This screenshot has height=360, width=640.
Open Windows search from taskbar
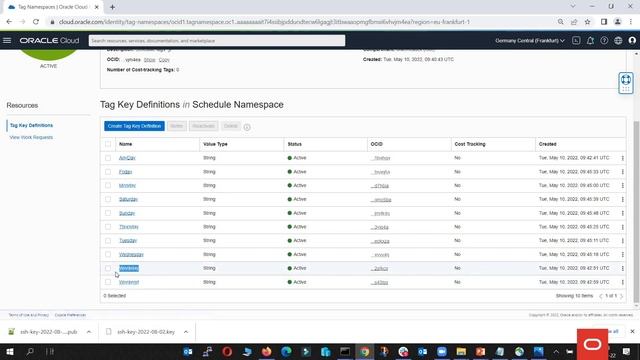30,351
